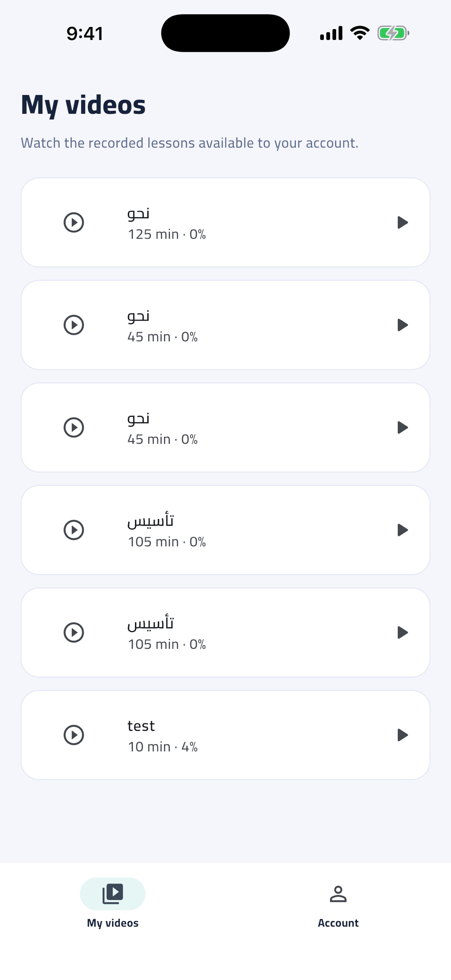Tap the play arrow on 125 min نحو video

coord(402,223)
